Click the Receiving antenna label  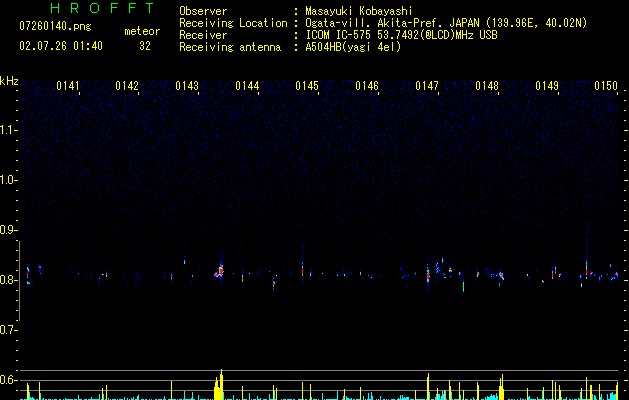pyautogui.click(x=230, y=47)
